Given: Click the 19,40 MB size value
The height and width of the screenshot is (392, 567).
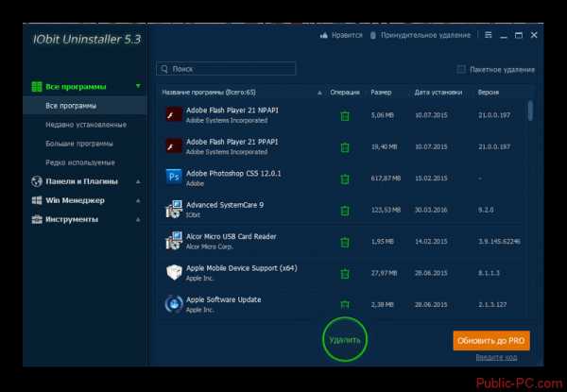Looking at the screenshot, I should [x=384, y=146].
